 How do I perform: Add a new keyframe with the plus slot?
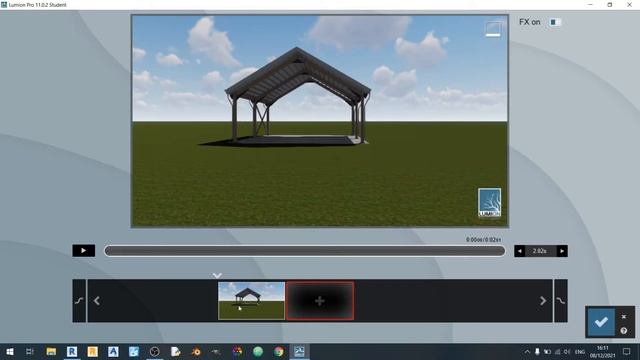[x=320, y=301]
